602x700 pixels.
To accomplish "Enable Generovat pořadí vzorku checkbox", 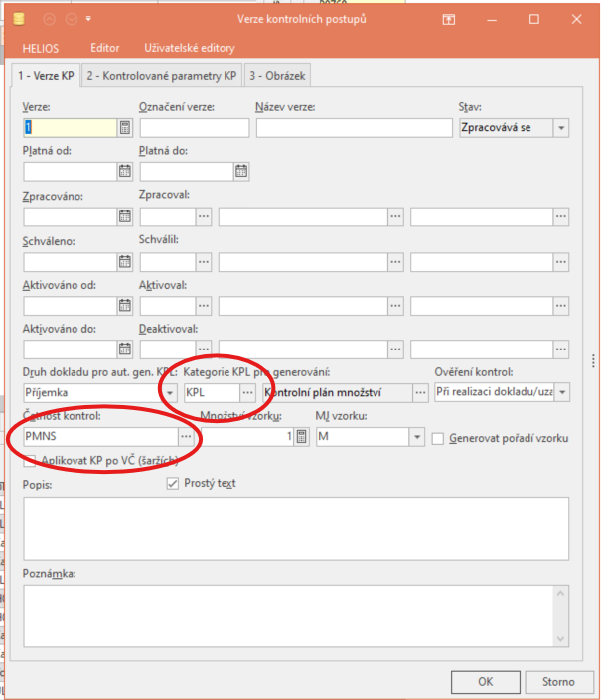I will [438, 438].
